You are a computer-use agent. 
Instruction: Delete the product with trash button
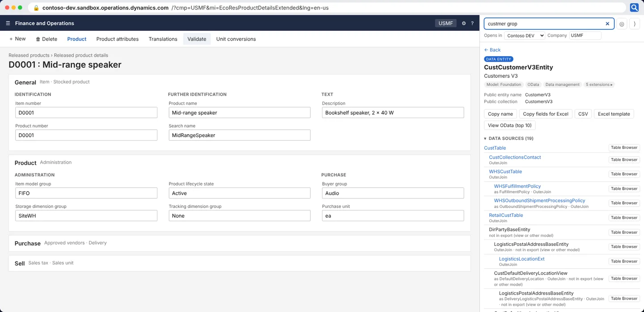[47, 39]
